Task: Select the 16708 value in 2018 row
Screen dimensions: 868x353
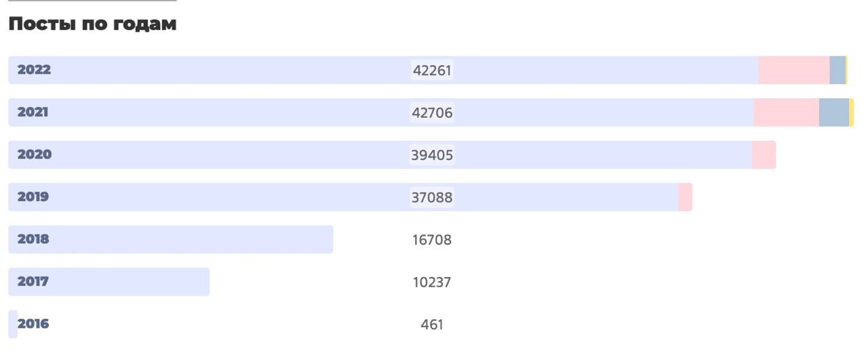Action: click(x=432, y=240)
